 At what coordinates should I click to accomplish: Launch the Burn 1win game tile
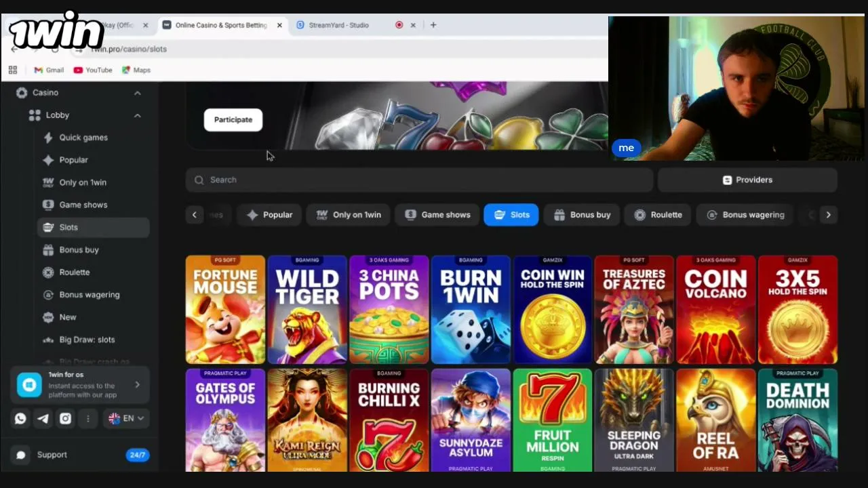[x=471, y=310]
